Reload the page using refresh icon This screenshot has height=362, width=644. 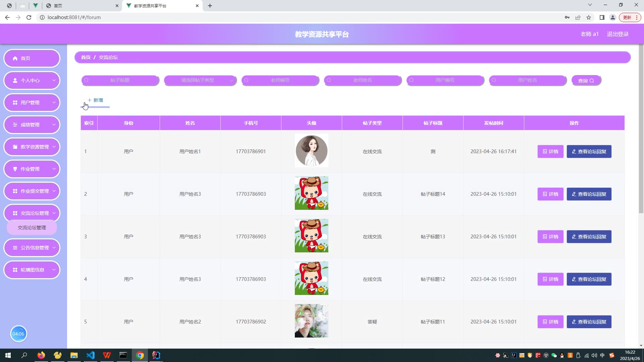29,17
